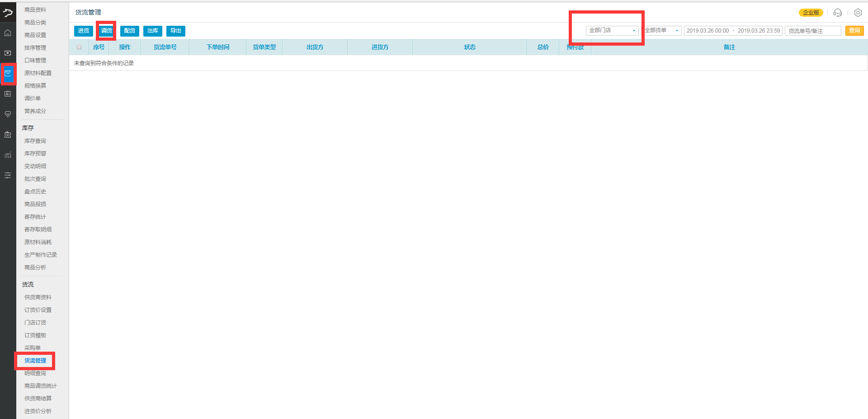Image resolution: width=868 pixels, height=419 pixels.
Task: Click the orange 查询 button
Action: (854, 31)
